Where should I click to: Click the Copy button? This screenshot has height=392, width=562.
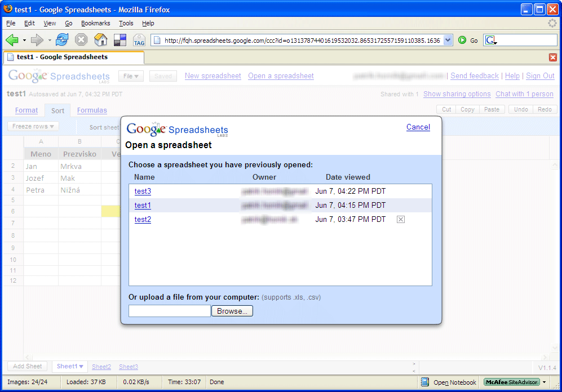(x=467, y=109)
